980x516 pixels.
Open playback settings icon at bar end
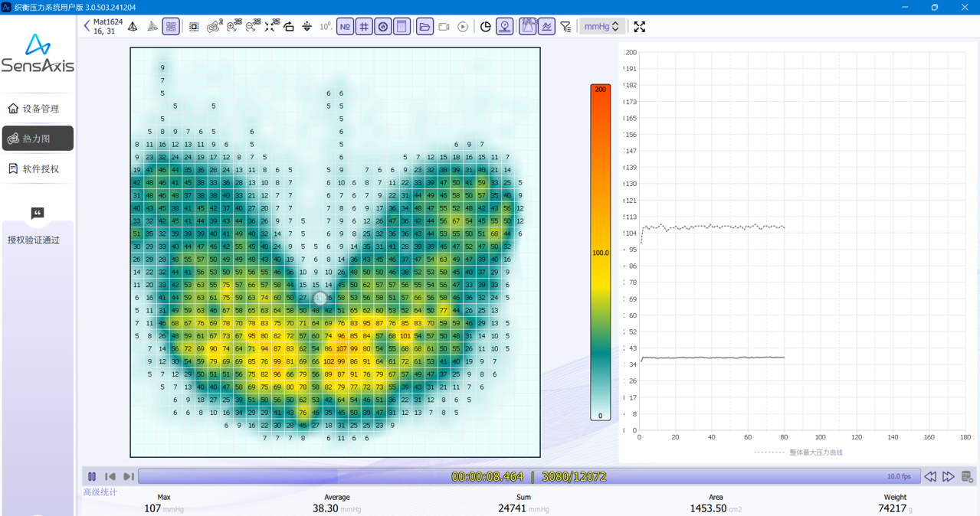[967, 477]
